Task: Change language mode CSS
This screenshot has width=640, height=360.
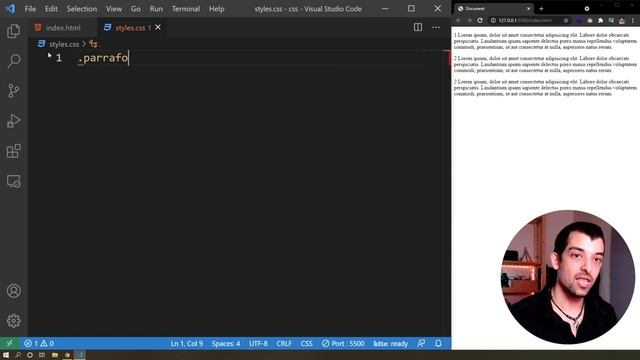Action: coord(307,343)
